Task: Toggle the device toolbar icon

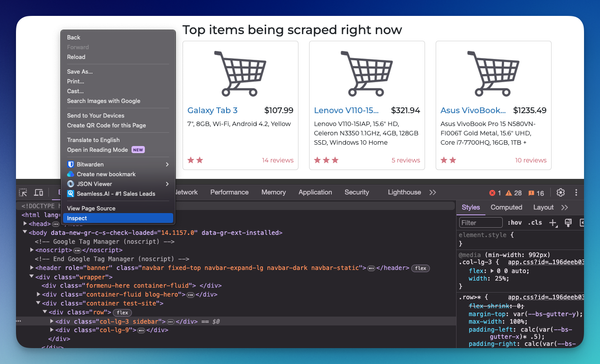Action: (39, 193)
